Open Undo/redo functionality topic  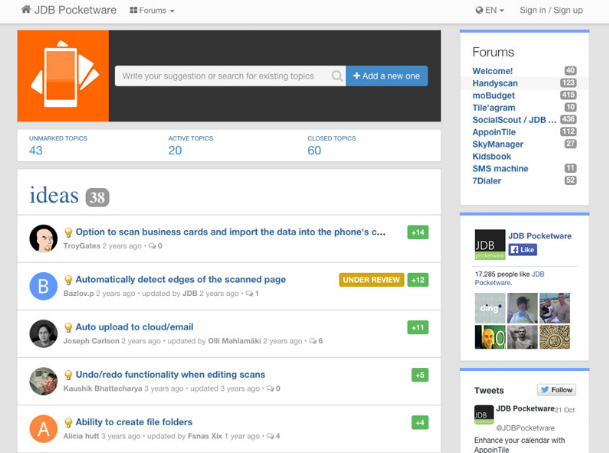[170, 375]
